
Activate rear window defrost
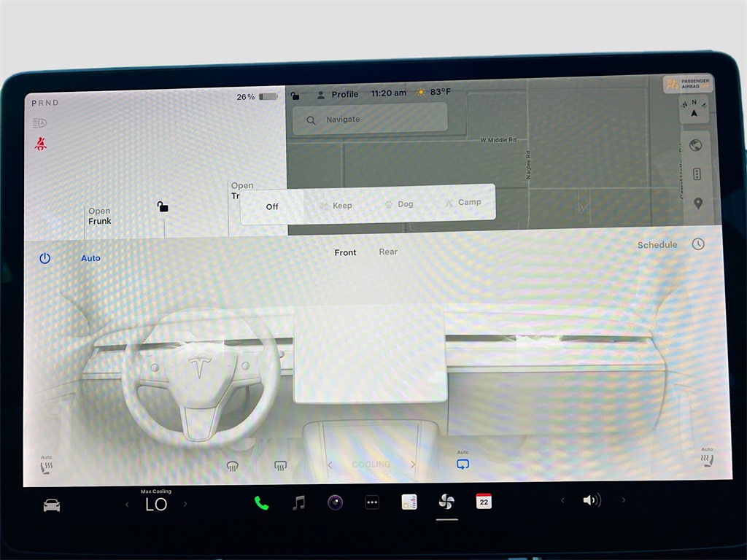(280, 466)
